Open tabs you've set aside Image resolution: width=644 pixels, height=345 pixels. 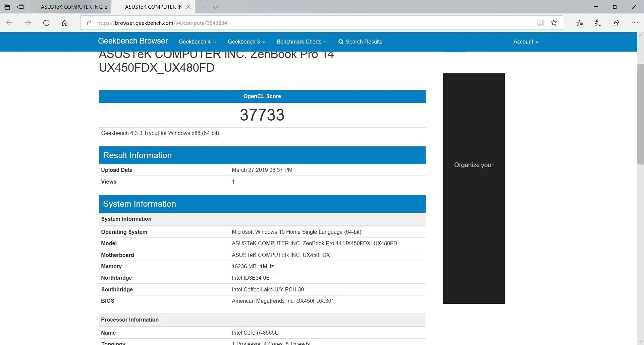pos(7,7)
